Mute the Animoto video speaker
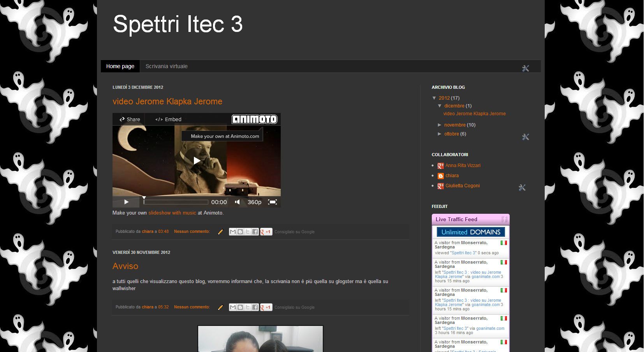The image size is (644, 352). 237,202
